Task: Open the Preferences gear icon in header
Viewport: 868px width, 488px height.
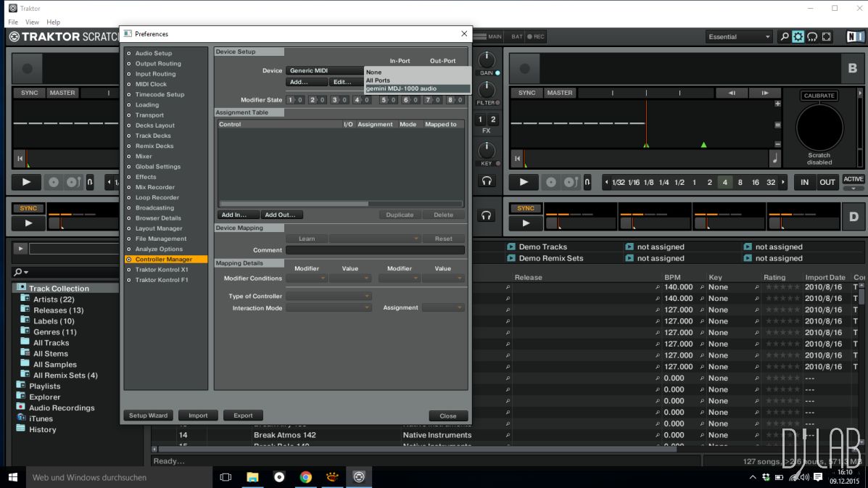Action: point(798,37)
